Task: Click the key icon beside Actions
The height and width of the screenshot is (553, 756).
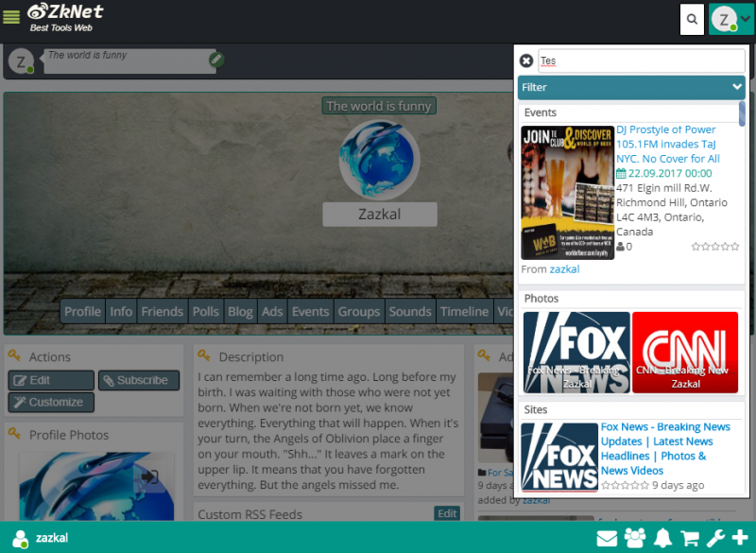Action: (14, 355)
